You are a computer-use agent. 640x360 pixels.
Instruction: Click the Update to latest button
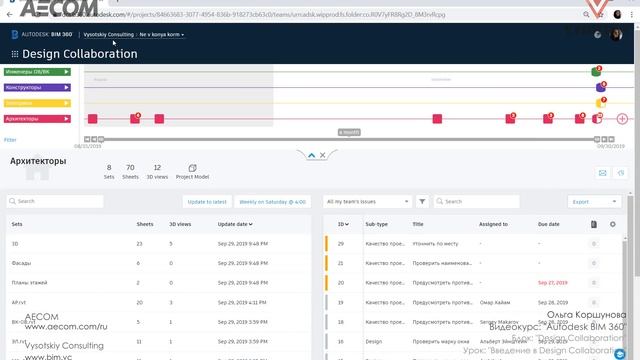coord(207,202)
